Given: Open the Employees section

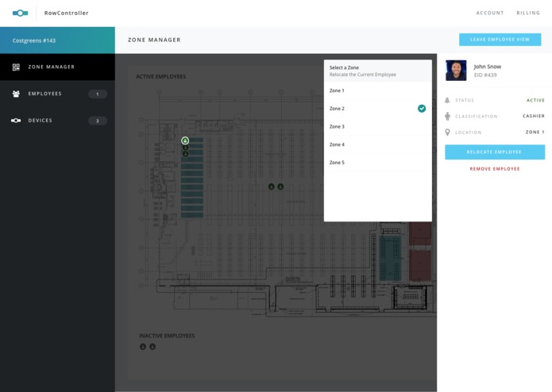Looking at the screenshot, I should (57, 94).
